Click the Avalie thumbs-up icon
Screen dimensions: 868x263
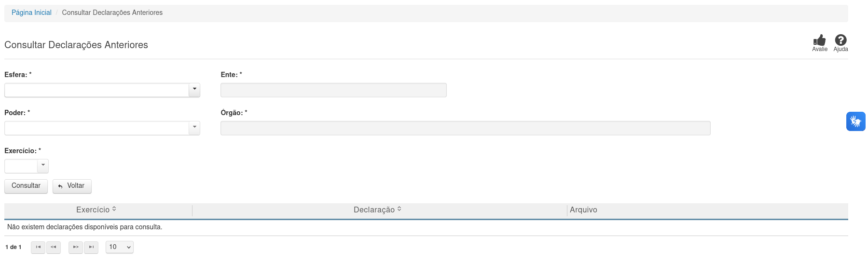click(819, 40)
